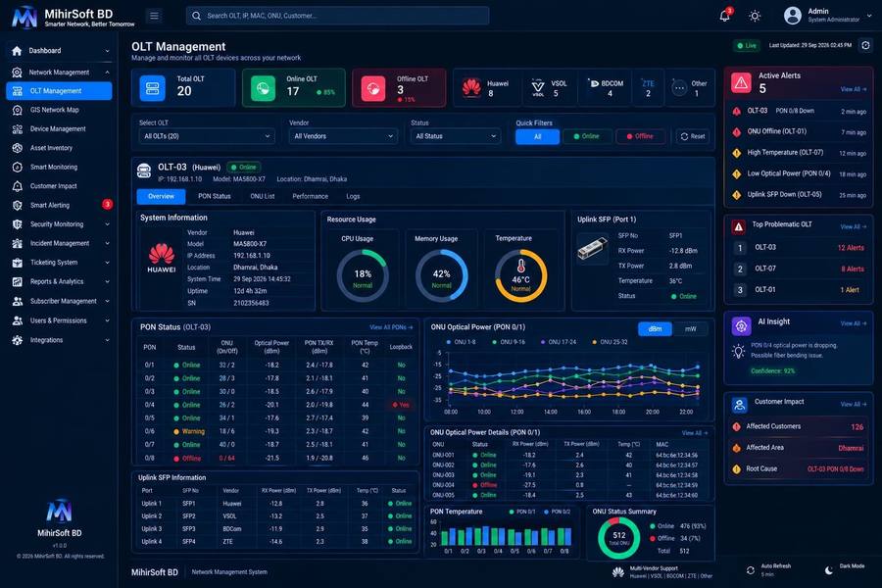Click the OLT-03 PON 0/8 Down alert
Image resolution: width=882 pixels, height=588 pixels.
pos(798,111)
